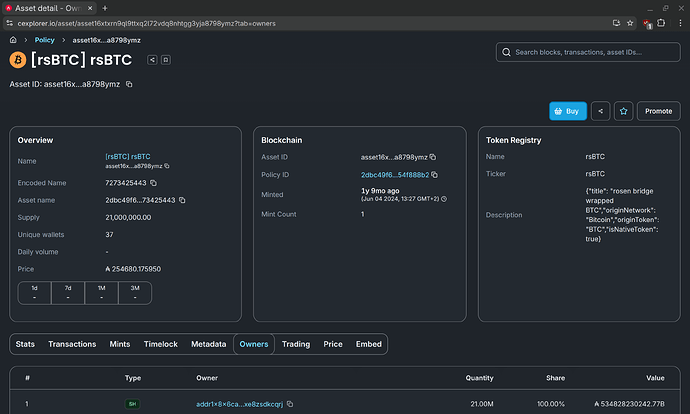Select the 3M price change period
Image resolution: width=690 pixels, height=414 pixels.
tap(134, 292)
